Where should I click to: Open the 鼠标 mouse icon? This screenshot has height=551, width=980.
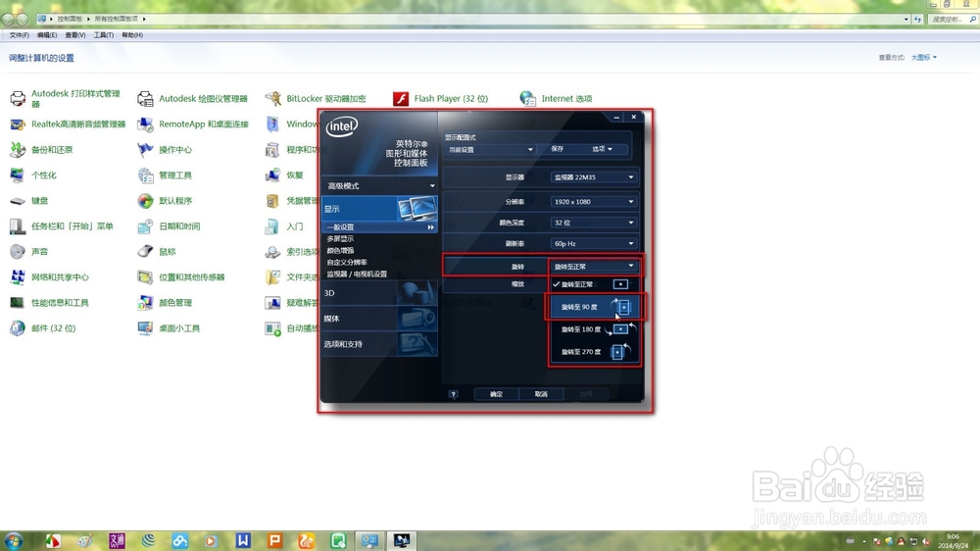click(x=145, y=251)
